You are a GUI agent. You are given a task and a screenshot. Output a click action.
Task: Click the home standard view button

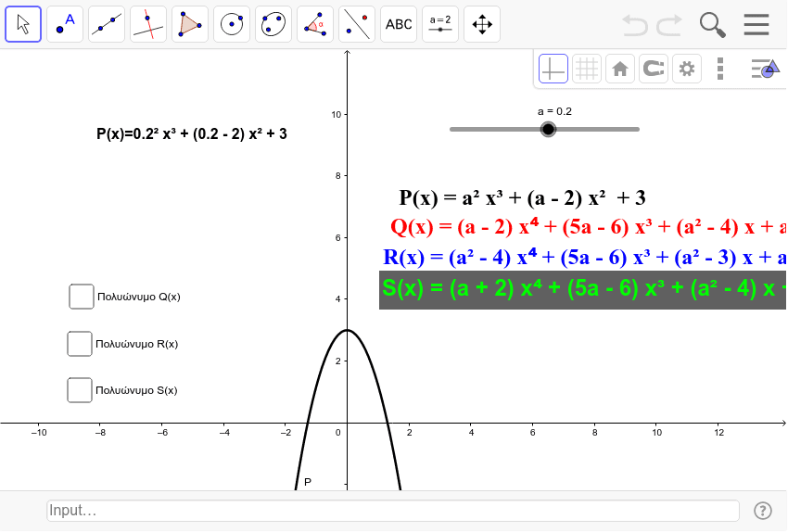click(x=620, y=69)
